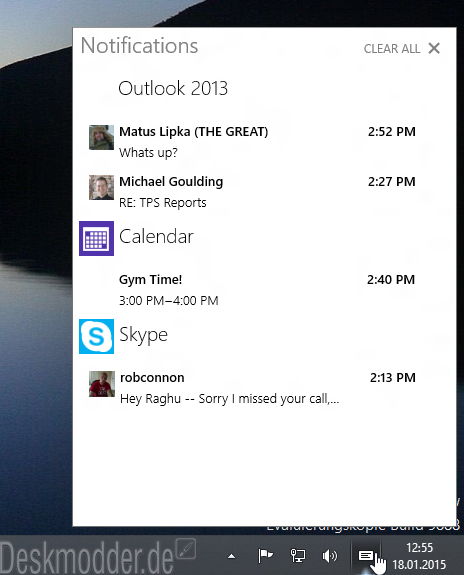Select the Calendar group header text
Viewport: 464px width, 575px height.
[x=156, y=237]
